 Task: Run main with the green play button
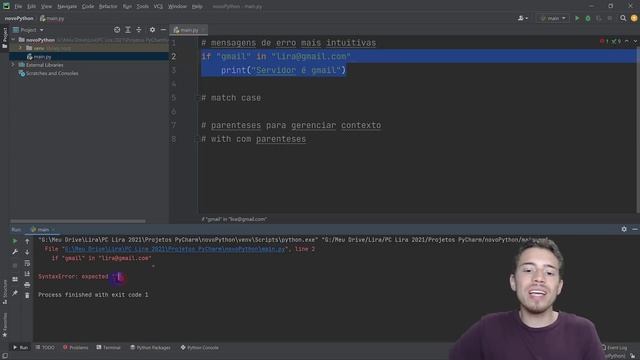point(577,18)
